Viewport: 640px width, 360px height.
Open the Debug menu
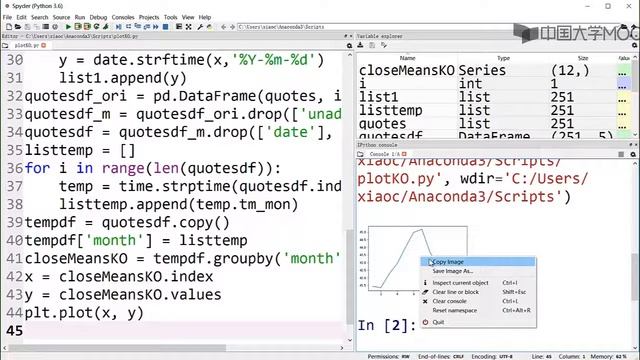[x=98, y=17]
